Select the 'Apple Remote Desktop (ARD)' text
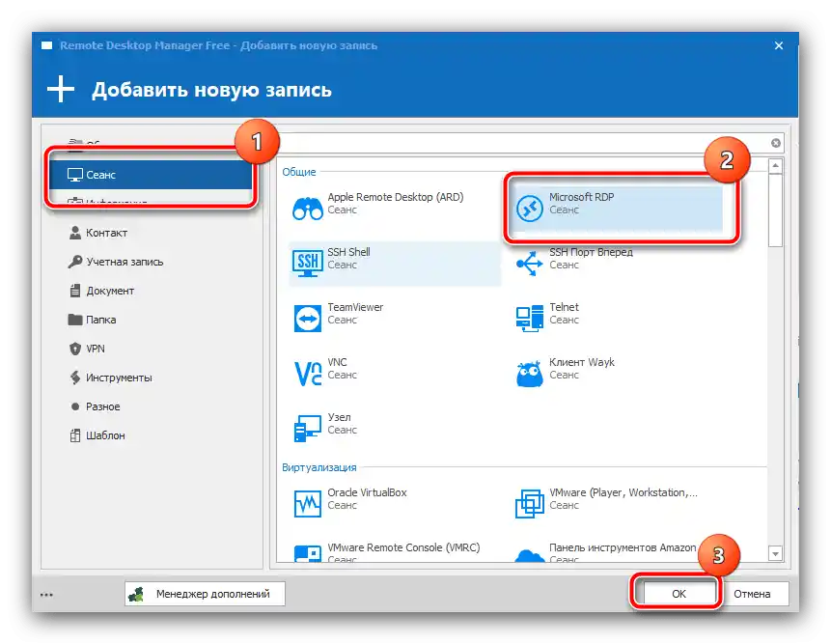 pyautogui.click(x=396, y=197)
